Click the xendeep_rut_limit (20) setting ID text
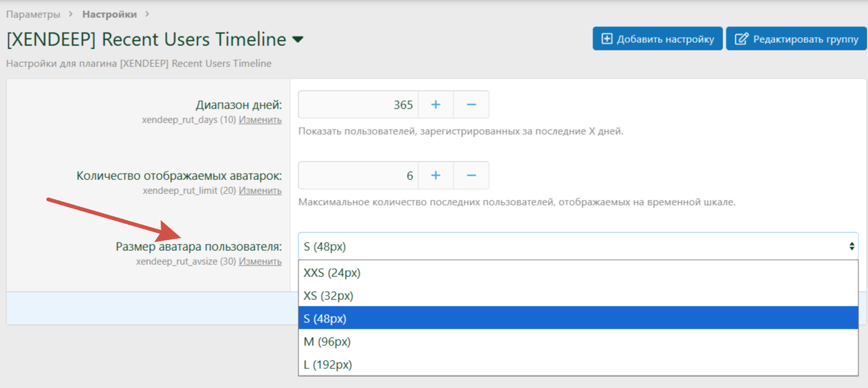 (x=190, y=190)
